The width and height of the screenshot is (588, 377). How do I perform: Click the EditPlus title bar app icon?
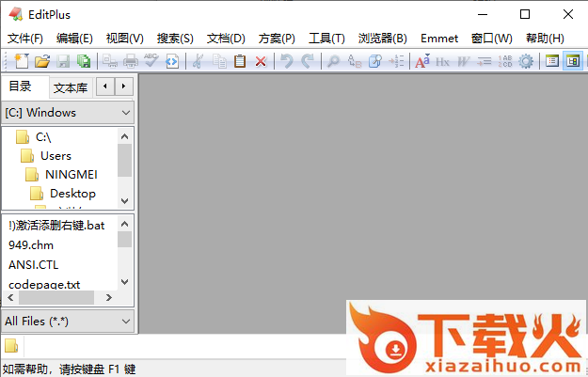point(15,14)
